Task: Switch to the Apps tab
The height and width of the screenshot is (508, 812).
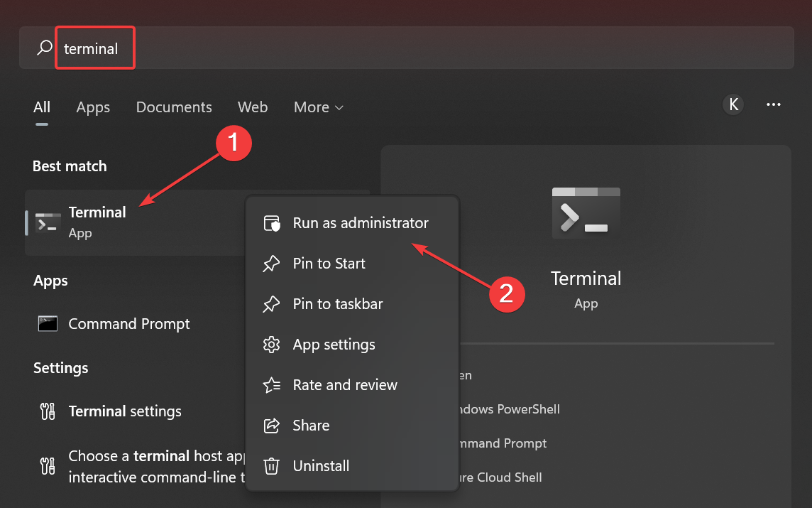Action: tap(92, 107)
